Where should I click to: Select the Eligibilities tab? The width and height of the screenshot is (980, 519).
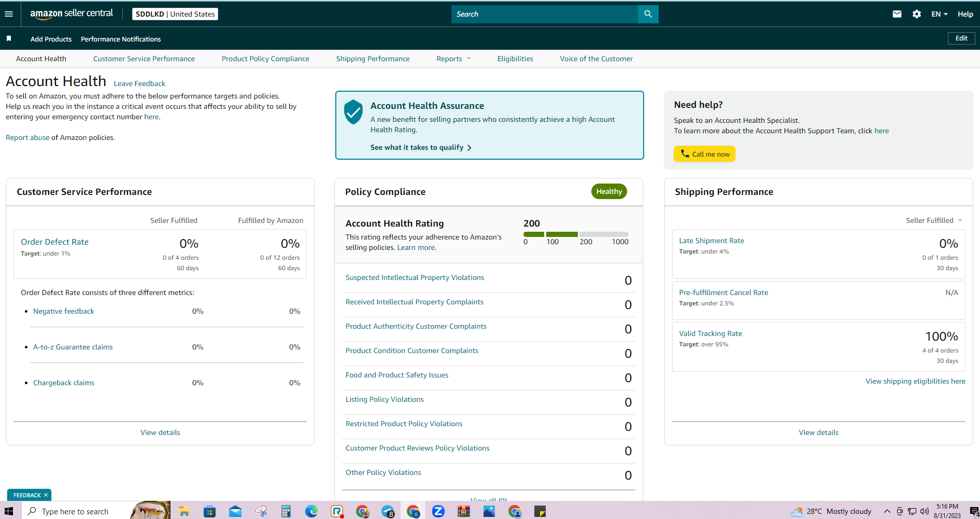pyautogui.click(x=515, y=59)
